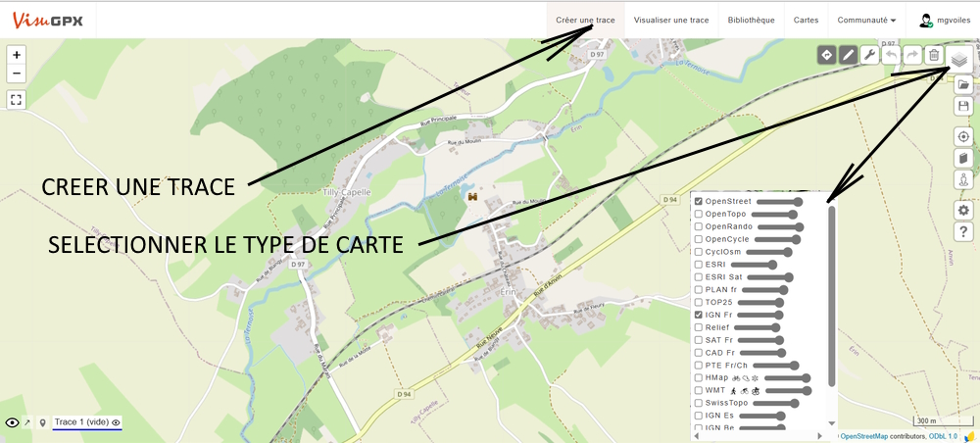
Task: Click the open folder icon
Action: [x=963, y=85]
